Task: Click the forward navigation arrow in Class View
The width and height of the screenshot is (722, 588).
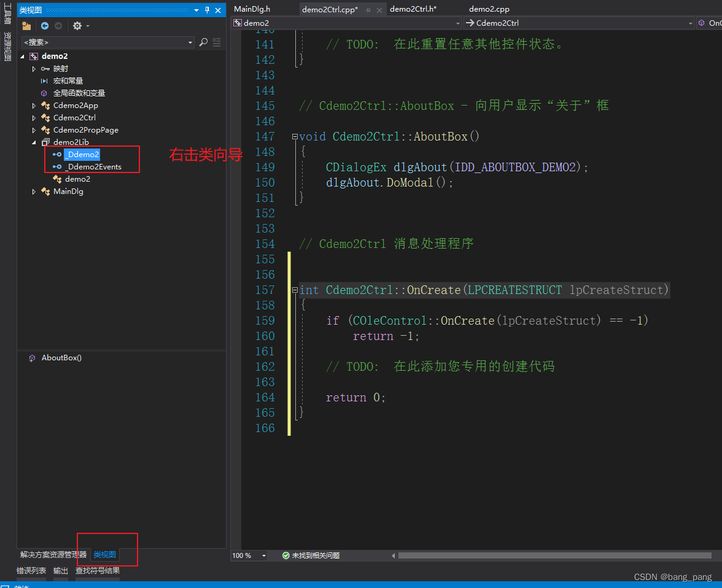Action: (x=58, y=26)
